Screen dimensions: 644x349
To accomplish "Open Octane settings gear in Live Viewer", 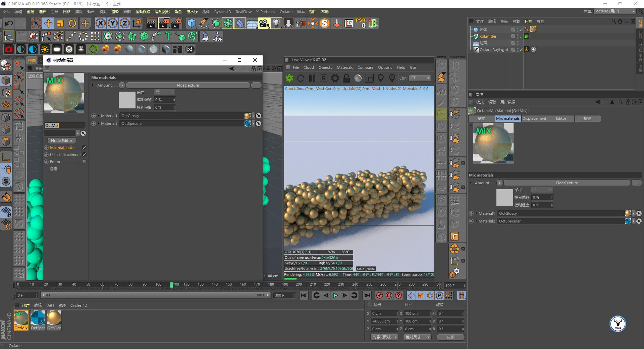I will pyautogui.click(x=334, y=78).
